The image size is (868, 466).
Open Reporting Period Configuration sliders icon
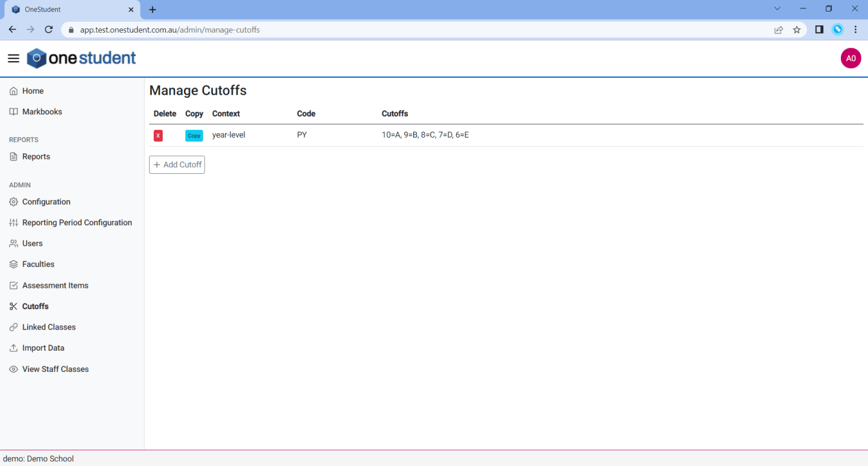(x=13, y=222)
